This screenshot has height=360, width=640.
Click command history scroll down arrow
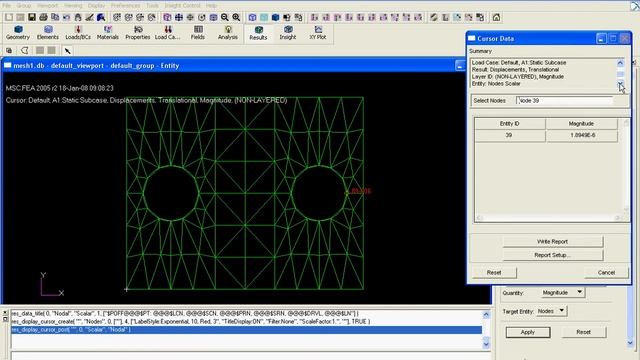tap(486, 344)
